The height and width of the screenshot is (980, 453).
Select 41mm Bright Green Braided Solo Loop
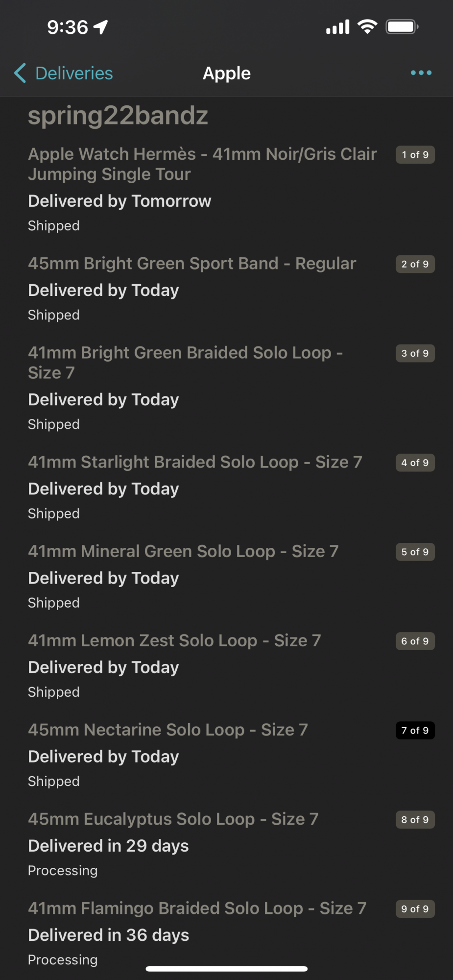[x=185, y=363]
